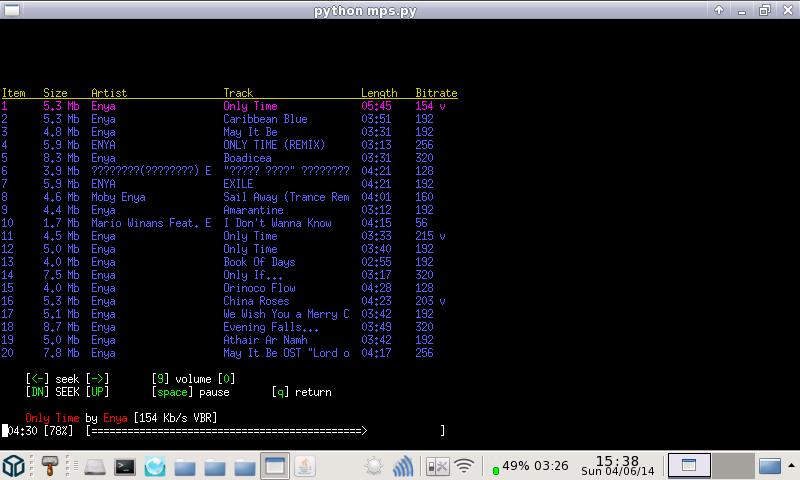Toggle the volume mute tray icon
This screenshot has width=800, height=480.
[437, 467]
